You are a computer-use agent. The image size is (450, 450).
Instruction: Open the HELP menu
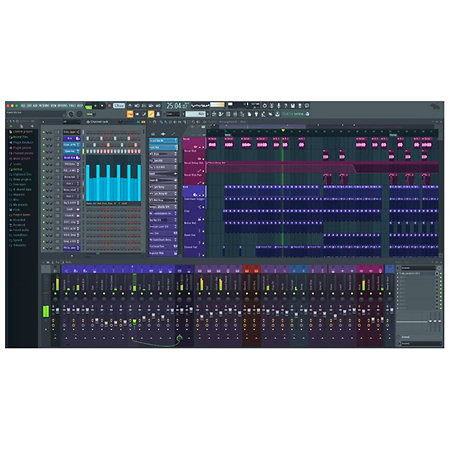(80, 106)
